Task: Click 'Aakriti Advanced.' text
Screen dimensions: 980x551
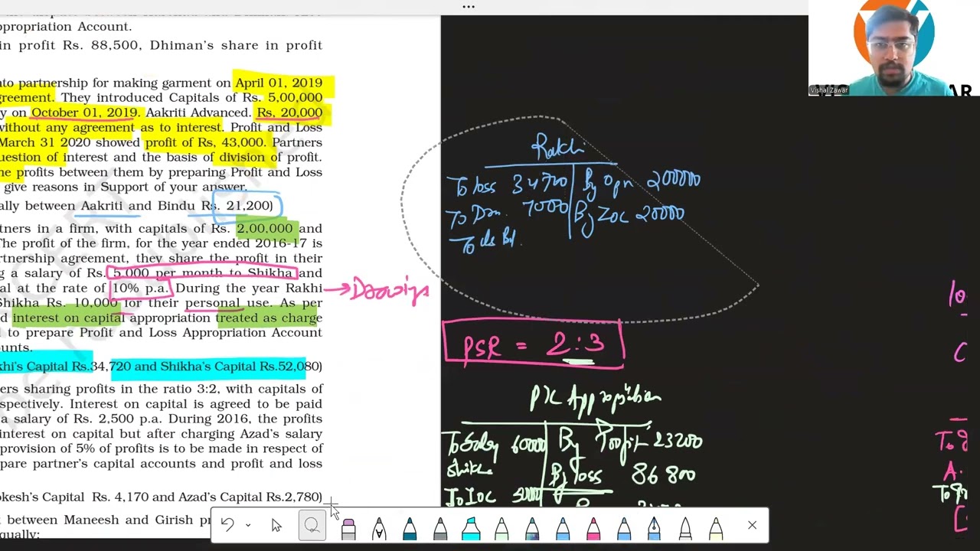Action: (198, 112)
